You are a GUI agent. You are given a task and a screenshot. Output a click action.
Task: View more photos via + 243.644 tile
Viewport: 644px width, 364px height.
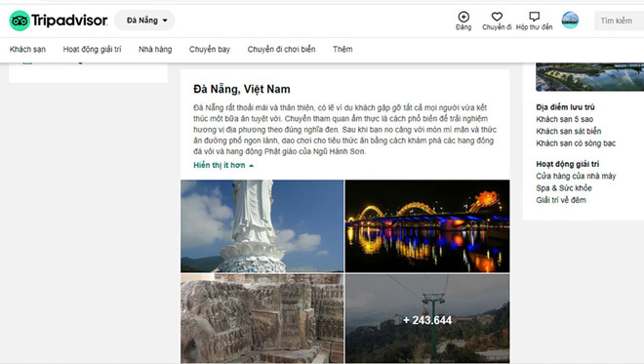coord(427,318)
